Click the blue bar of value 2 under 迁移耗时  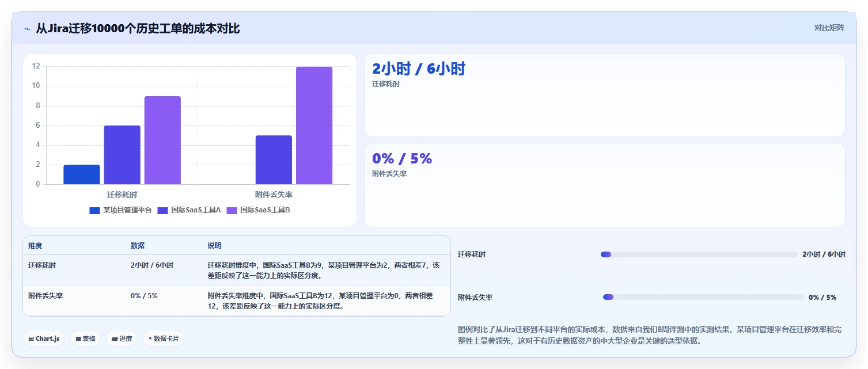click(x=82, y=174)
